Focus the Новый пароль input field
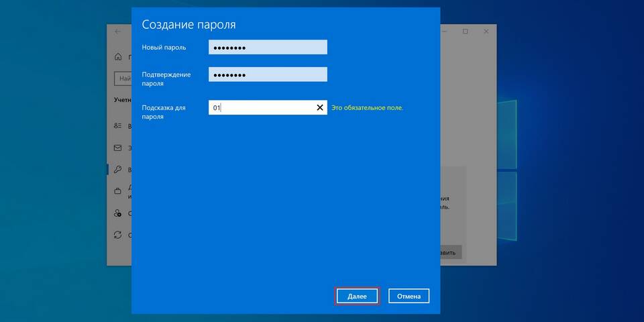This screenshot has width=644, height=322. tap(268, 47)
